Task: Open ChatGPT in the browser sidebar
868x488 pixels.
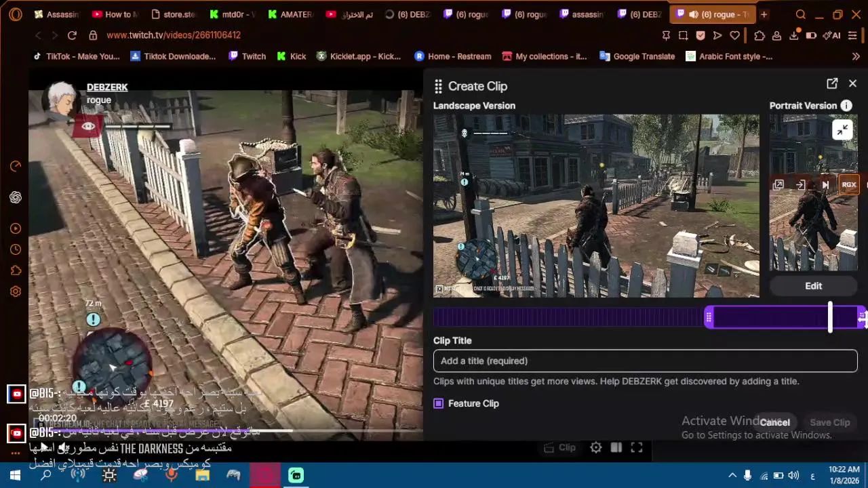Action: pyautogui.click(x=16, y=197)
